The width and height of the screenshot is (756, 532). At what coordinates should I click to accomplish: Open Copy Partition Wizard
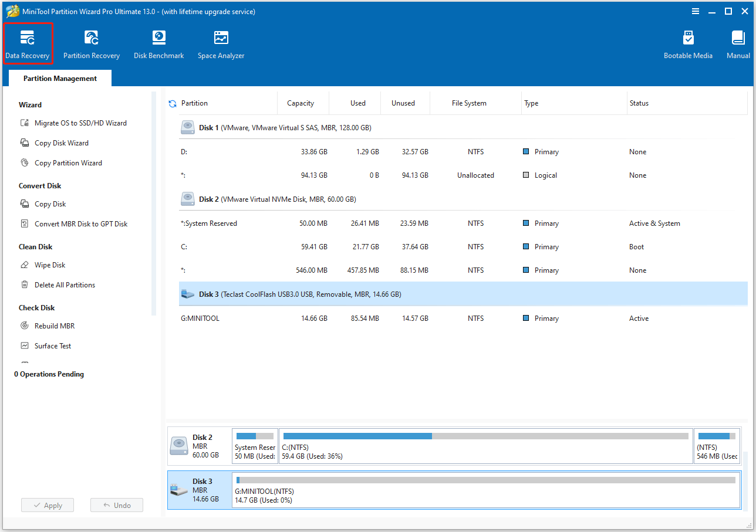(x=68, y=163)
